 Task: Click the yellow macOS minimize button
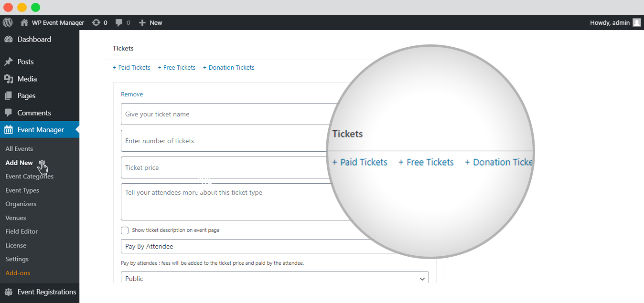coord(22,7)
